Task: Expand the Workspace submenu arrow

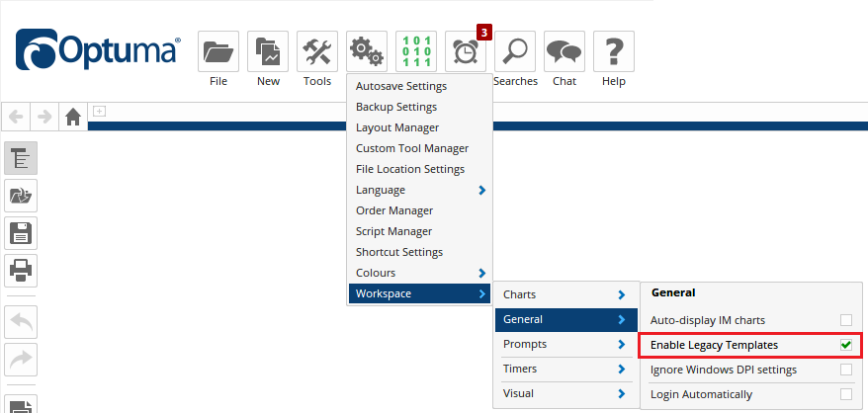Action: [x=482, y=293]
